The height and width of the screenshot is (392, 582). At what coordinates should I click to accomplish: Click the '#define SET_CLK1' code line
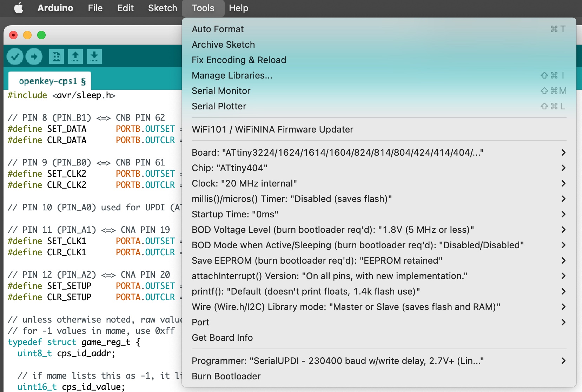[x=95, y=241]
